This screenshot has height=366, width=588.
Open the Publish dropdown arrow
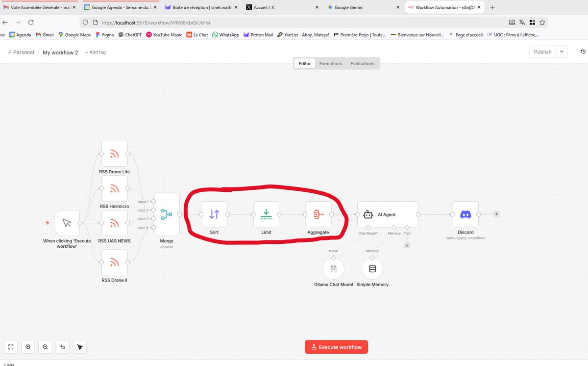(562, 52)
